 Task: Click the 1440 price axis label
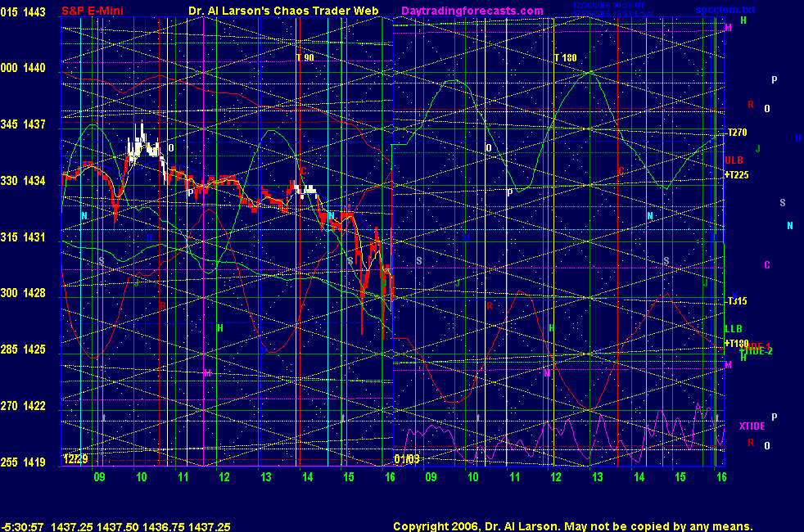click(34, 68)
